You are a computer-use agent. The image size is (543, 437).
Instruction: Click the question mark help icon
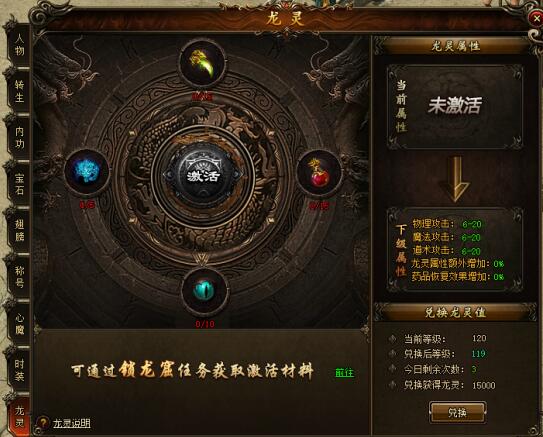(43, 423)
